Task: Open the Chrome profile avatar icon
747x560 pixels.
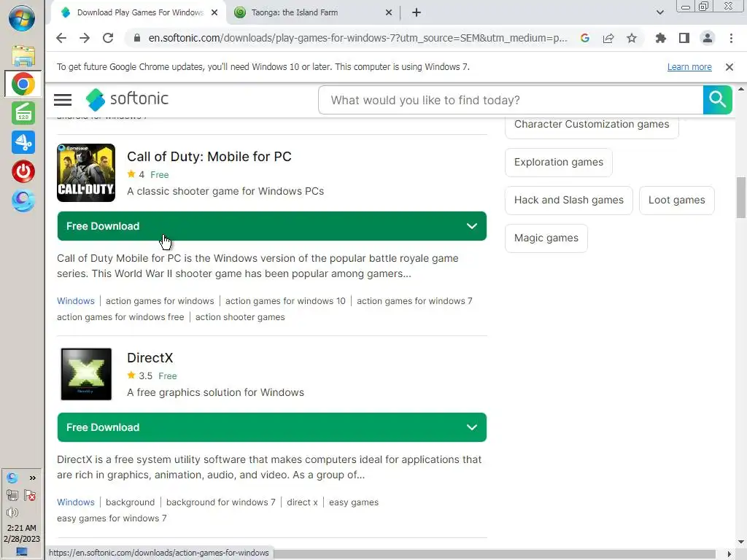Action: click(708, 38)
